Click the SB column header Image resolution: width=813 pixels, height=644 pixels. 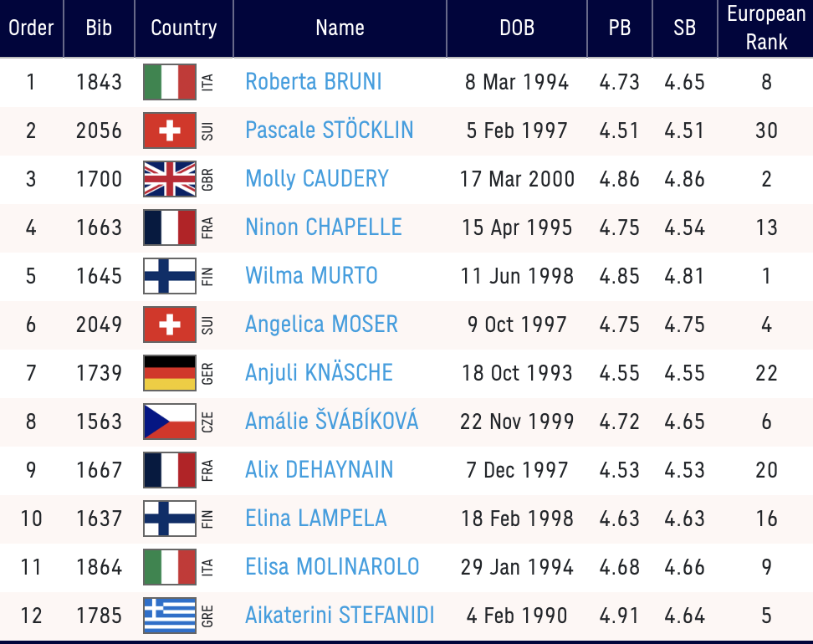point(684,28)
